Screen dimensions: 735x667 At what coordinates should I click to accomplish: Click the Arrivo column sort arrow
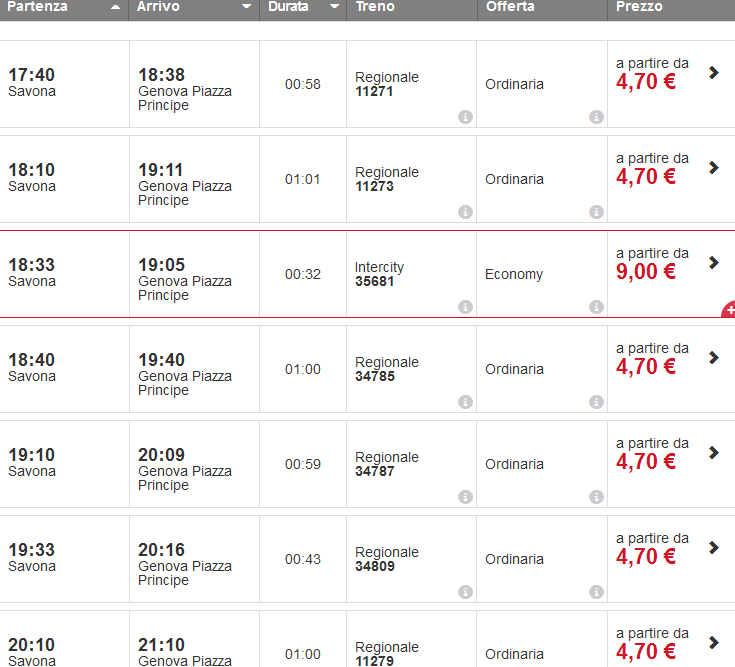(x=247, y=7)
